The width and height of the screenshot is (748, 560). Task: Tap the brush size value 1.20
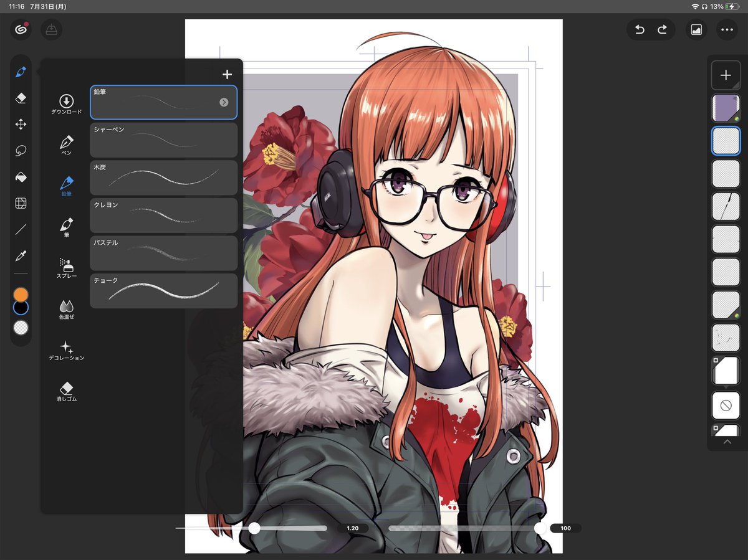[x=353, y=528]
